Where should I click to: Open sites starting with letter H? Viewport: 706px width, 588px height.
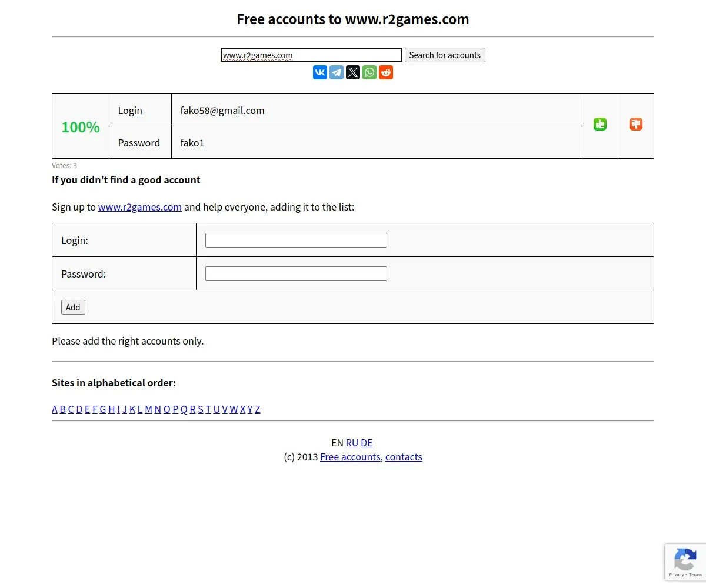(112, 409)
